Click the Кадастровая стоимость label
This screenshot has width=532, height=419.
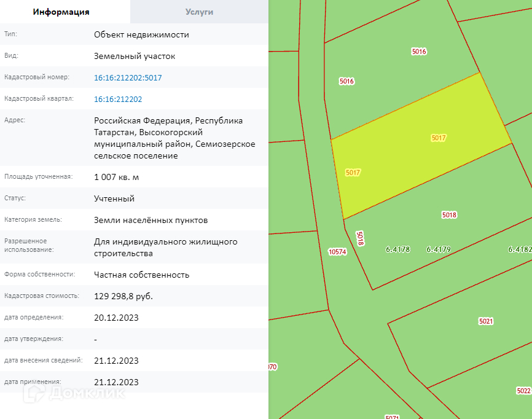point(42,296)
